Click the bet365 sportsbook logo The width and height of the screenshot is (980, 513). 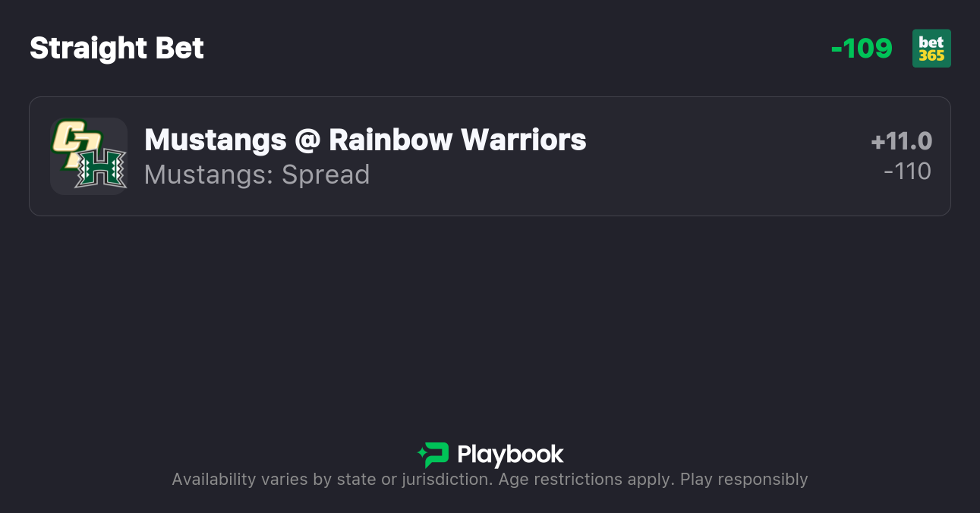tap(931, 49)
